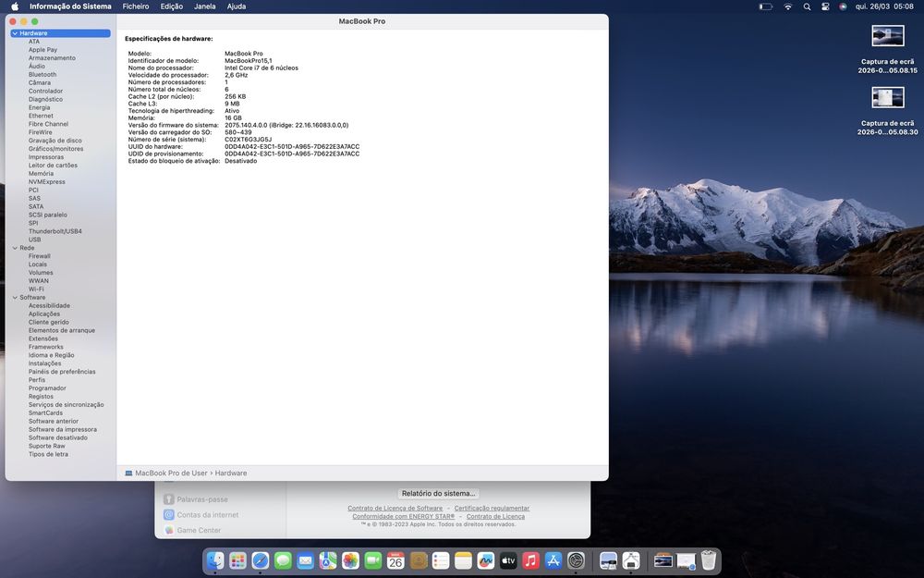Select Extensões under Software
This screenshot has height=578, width=924.
click(x=43, y=339)
